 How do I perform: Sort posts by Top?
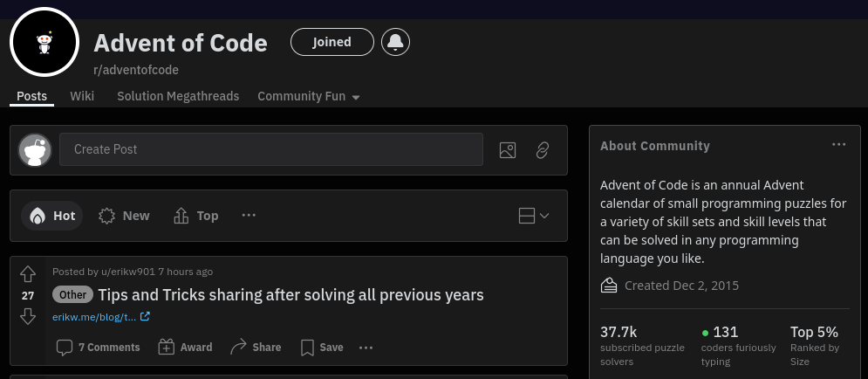pos(196,216)
